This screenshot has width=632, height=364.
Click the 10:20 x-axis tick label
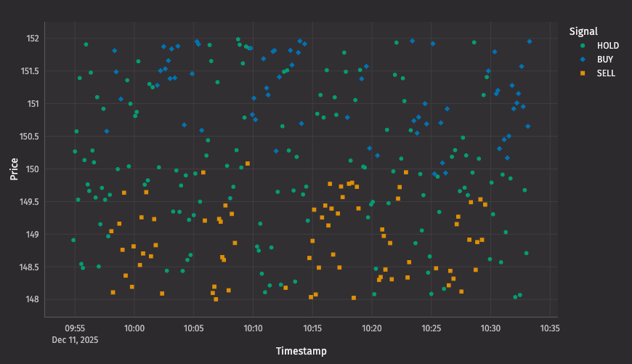(372, 328)
